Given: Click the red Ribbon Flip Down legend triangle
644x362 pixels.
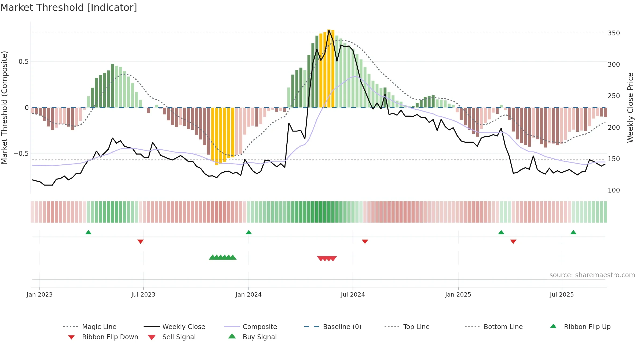Looking at the screenshot, I should pos(71,337).
